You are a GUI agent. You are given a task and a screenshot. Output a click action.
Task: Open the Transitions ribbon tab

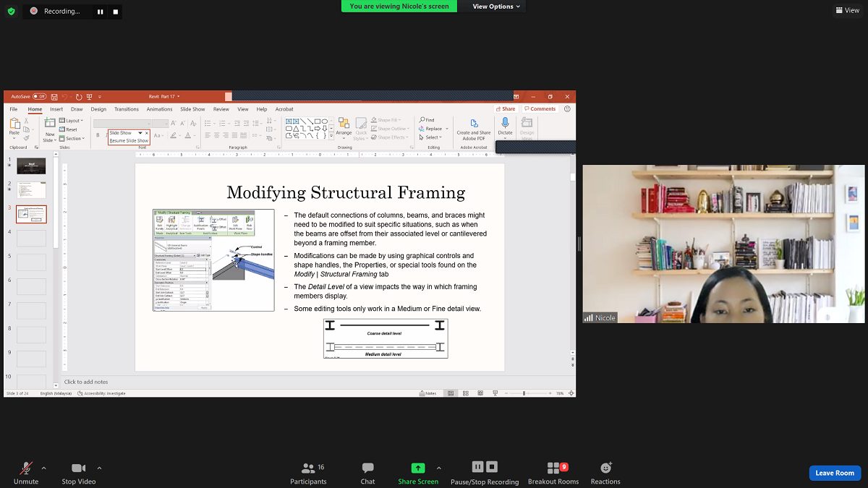pyautogui.click(x=127, y=109)
